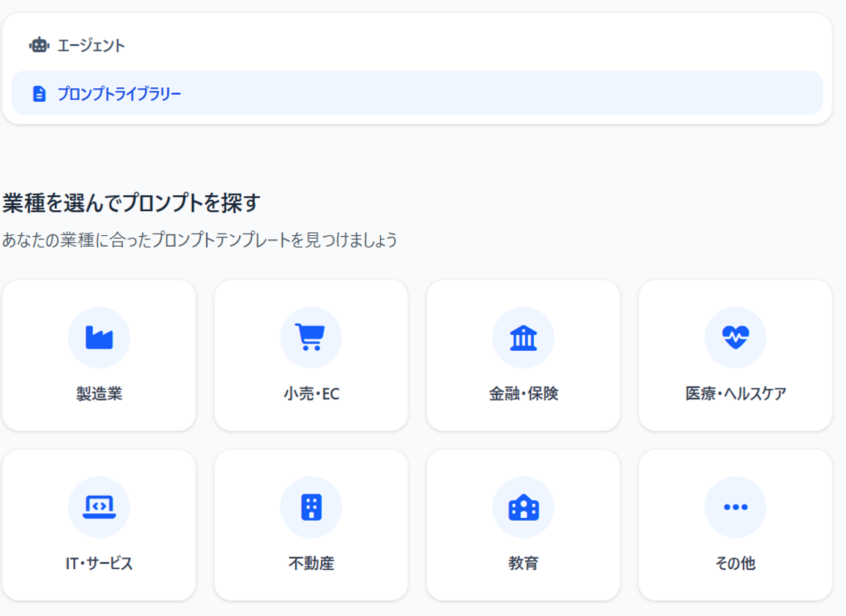Open the 製造業 category card
Image resolution: width=846 pixels, height=616 pixels.
100,353
